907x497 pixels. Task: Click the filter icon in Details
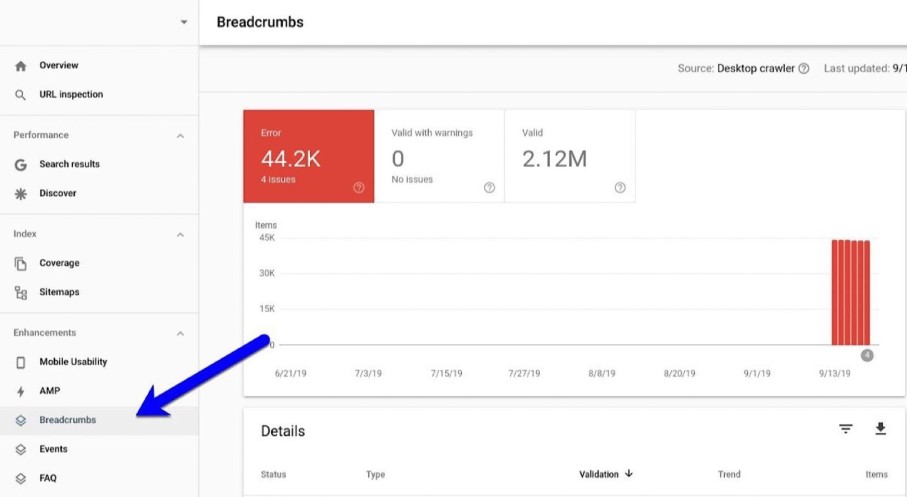click(846, 429)
